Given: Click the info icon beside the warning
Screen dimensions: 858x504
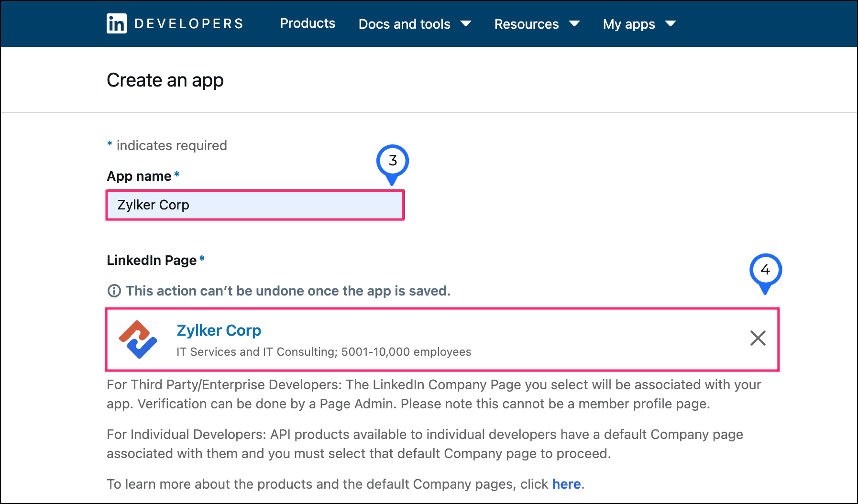Looking at the screenshot, I should tap(114, 291).
